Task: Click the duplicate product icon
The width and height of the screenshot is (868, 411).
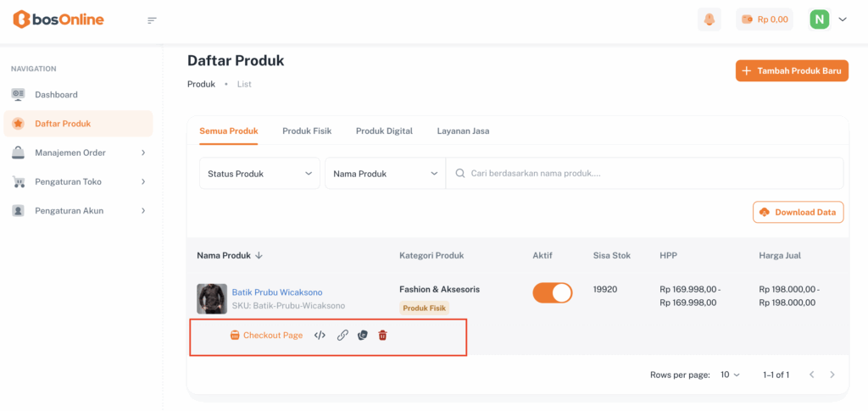Action: click(363, 336)
